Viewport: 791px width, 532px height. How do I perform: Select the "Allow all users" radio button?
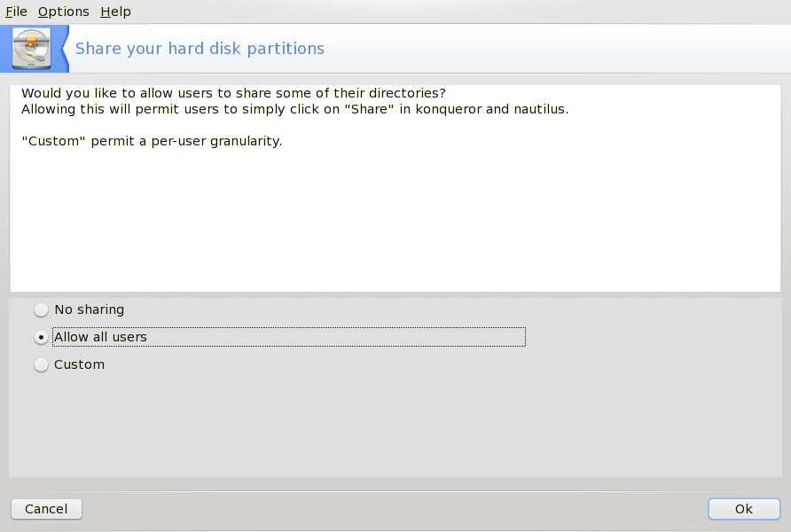[41, 338]
